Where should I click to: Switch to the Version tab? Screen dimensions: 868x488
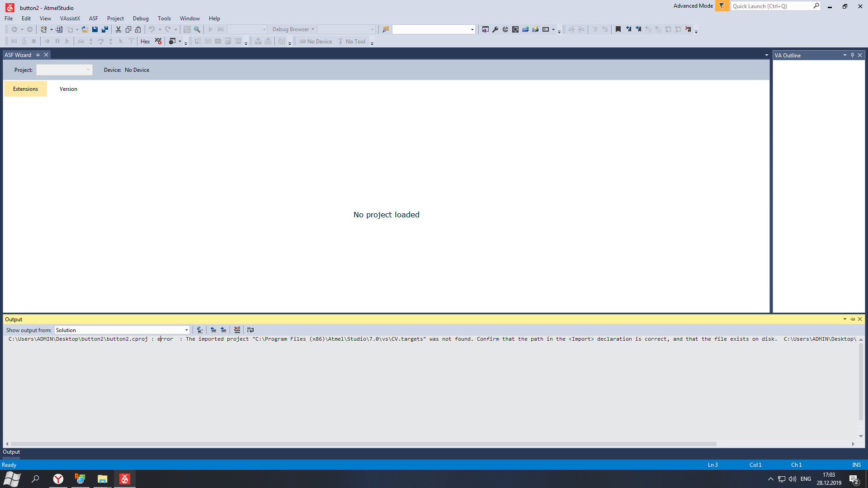pyautogui.click(x=68, y=89)
